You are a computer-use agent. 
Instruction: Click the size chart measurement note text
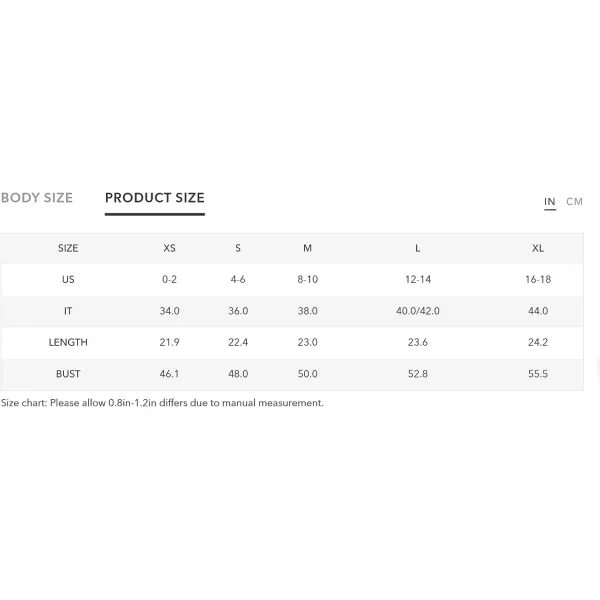(x=162, y=403)
